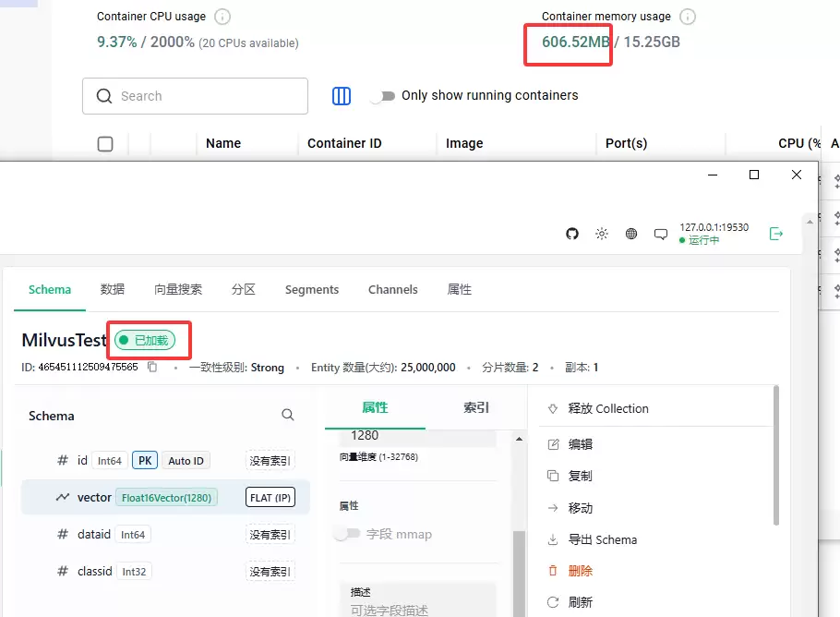Open the GitHub icon link
The image size is (840, 617).
pyautogui.click(x=572, y=234)
